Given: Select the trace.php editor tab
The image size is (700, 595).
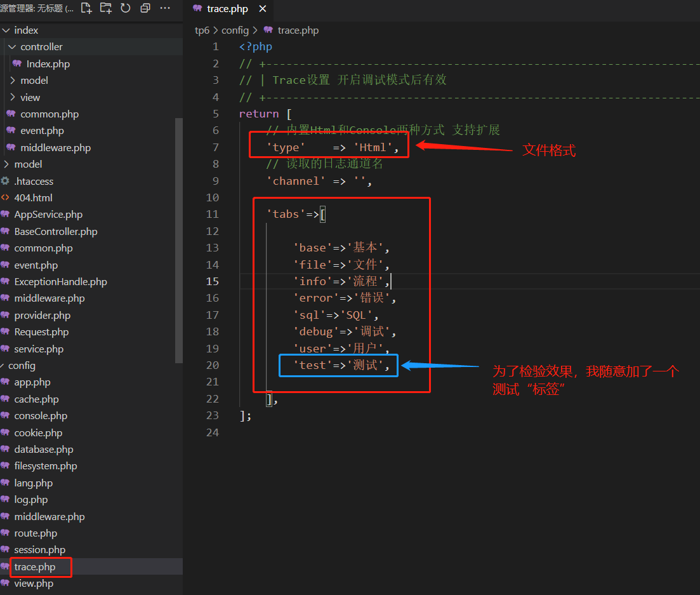Looking at the screenshot, I should tap(227, 8).
